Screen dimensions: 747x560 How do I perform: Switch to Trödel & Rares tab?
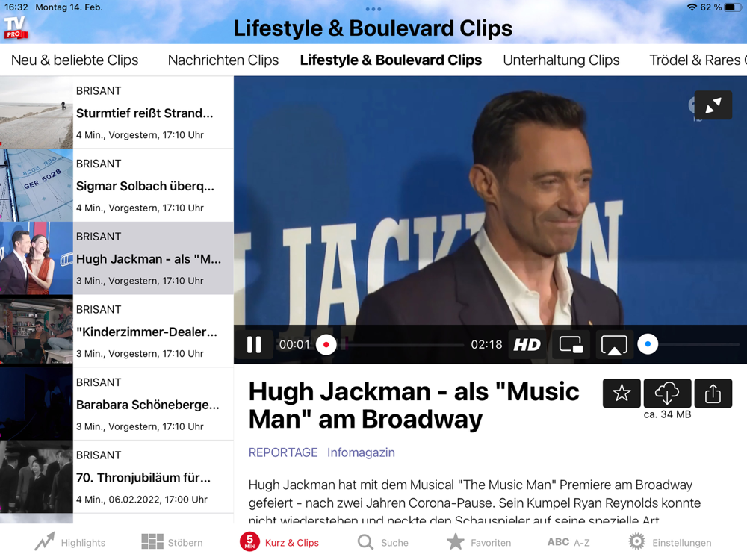[x=698, y=60]
